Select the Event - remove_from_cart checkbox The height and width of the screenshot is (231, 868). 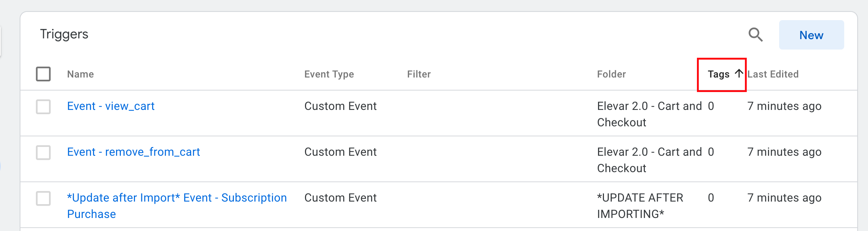(x=44, y=152)
